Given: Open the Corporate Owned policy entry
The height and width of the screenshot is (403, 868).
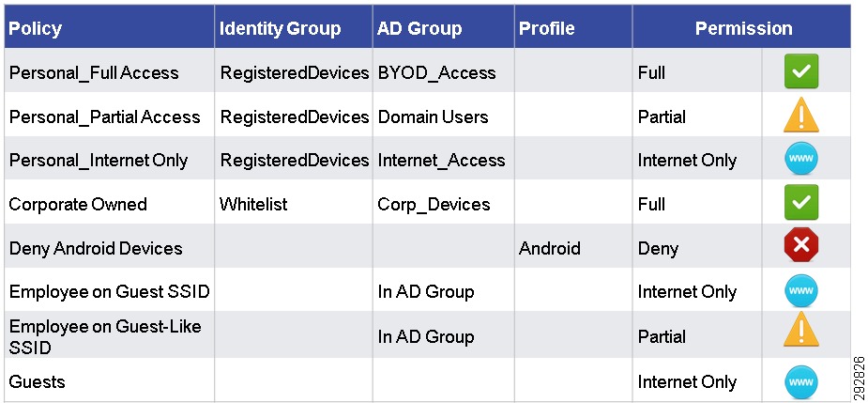Looking at the screenshot, I should coord(78,204).
